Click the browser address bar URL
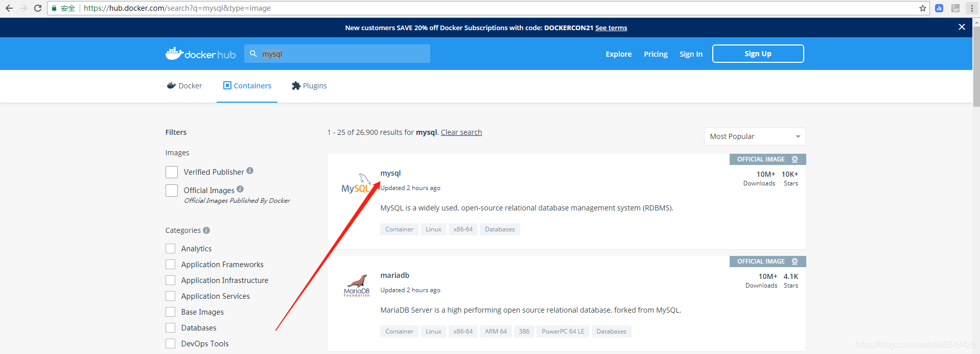980x354 pixels. (177, 8)
